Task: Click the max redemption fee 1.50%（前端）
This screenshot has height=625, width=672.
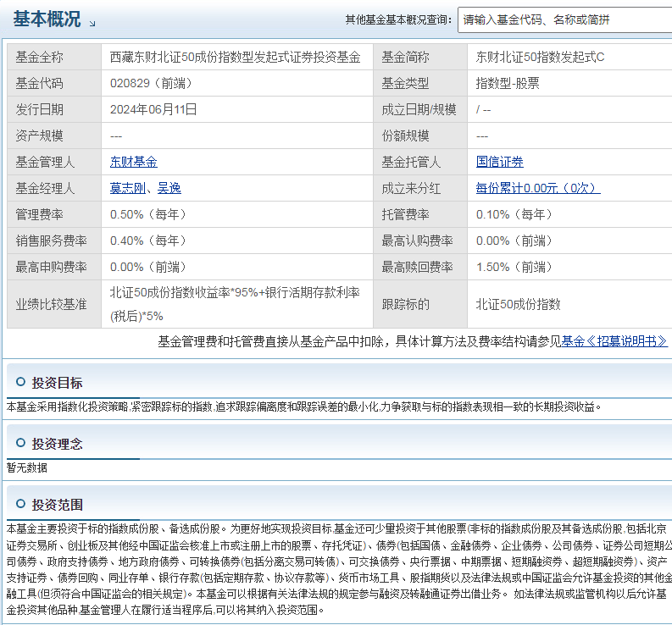Action: pyautogui.click(x=514, y=267)
